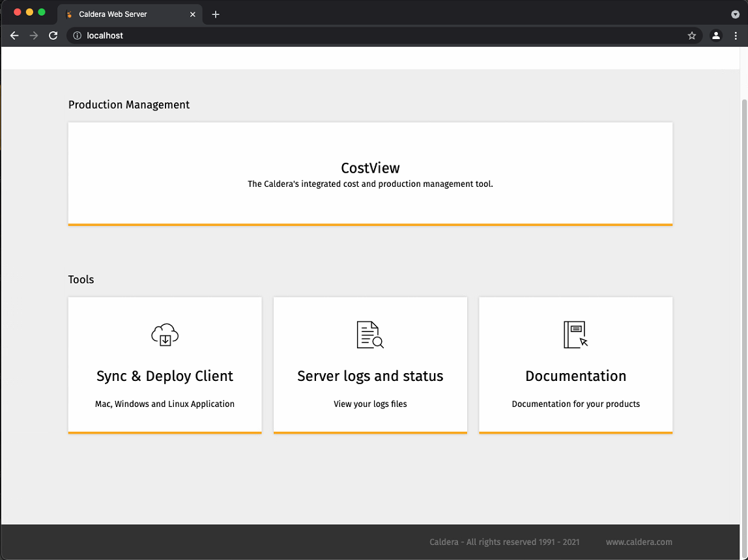748x560 pixels.
Task: Open Chrome's three-dot menu
Action: (736, 36)
